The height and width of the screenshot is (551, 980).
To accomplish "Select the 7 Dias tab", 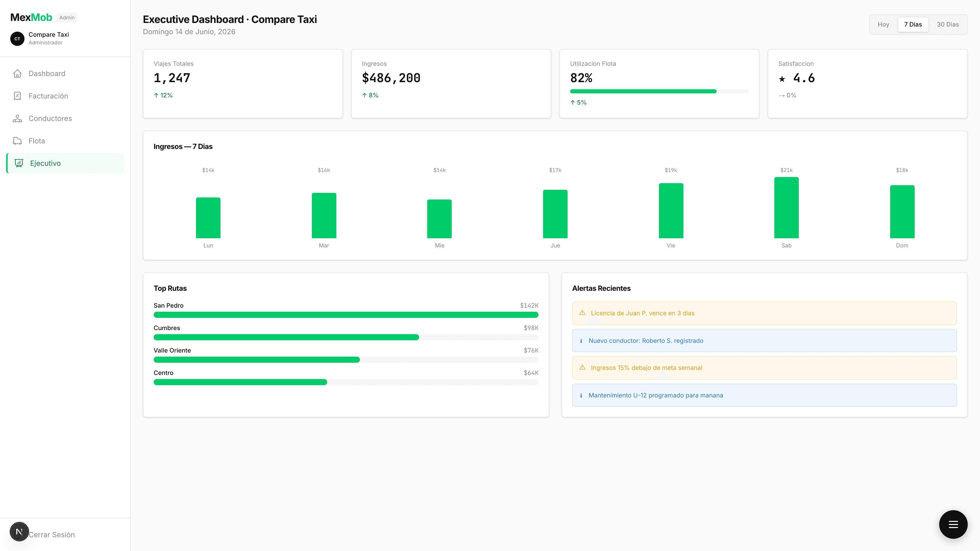I will 913,24.
